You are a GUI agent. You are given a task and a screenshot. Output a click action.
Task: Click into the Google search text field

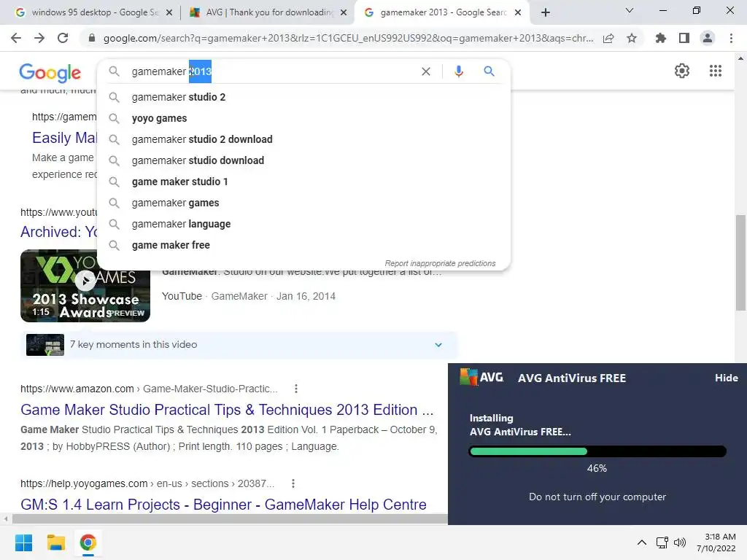tap(271, 71)
